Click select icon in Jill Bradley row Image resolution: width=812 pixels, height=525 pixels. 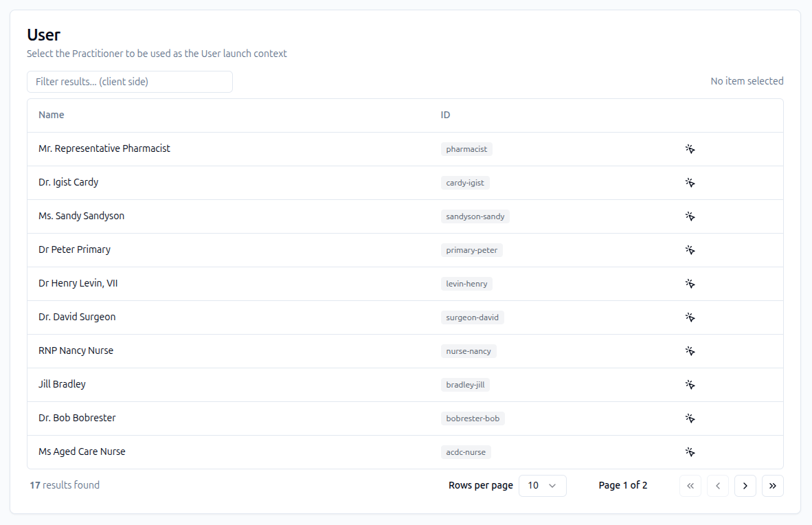point(690,385)
